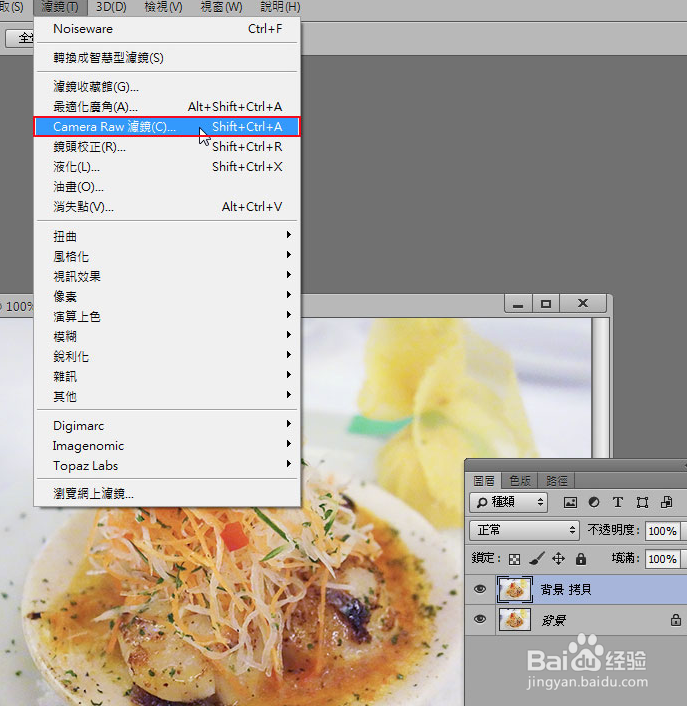Viewport: 687px width, 706px height.
Task: Expand the 演算上色 submenu
Action: pyautogui.click(x=167, y=316)
